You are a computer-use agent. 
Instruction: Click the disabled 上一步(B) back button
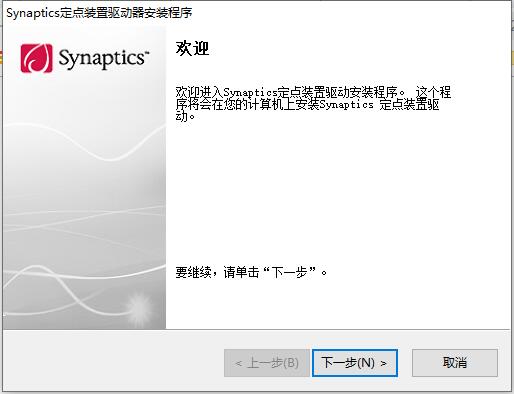(x=267, y=363)
